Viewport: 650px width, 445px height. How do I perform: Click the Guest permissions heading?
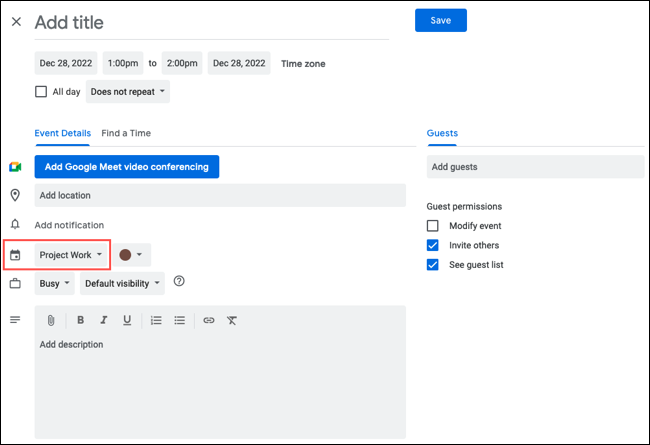click(464, 207)
